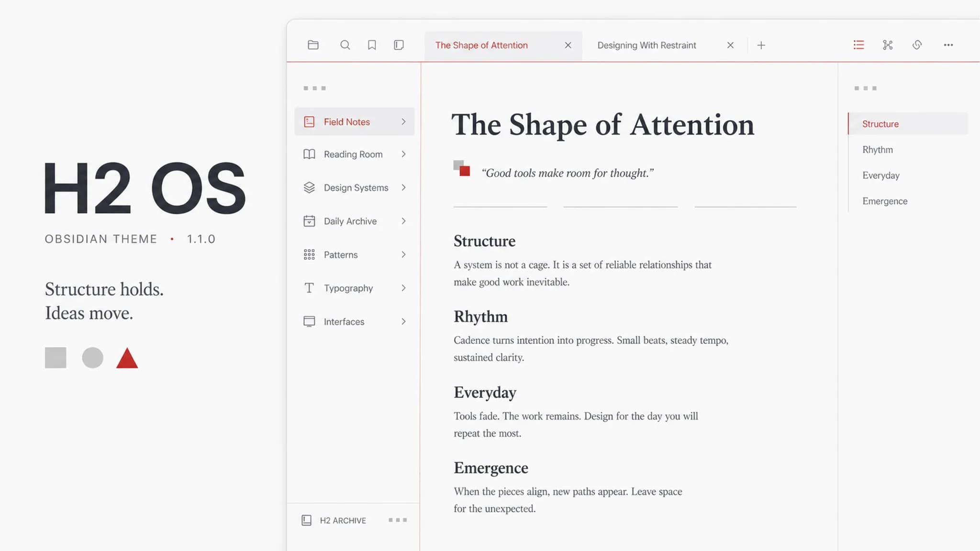Add a new tab with plus
Image resolution: width=980 pixels, height=551 pixels.
coord(761,45)
